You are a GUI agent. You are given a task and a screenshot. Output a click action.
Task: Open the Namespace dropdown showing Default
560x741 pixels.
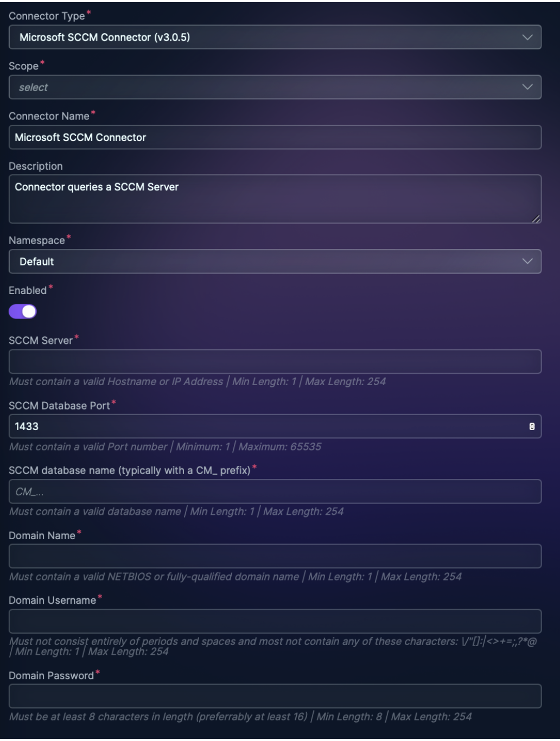pos(275,261)
